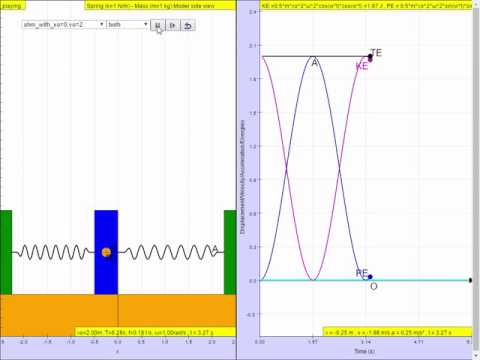Click the blue PE point on graph
The image size is (480, 360).
(x=370, y=277)
